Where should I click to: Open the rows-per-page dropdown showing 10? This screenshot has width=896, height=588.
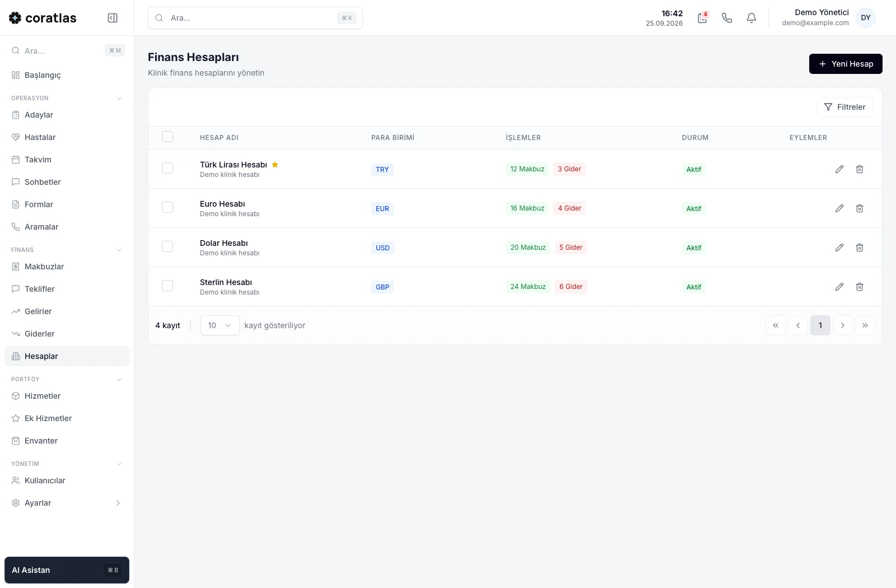click(x=220, y=325)
